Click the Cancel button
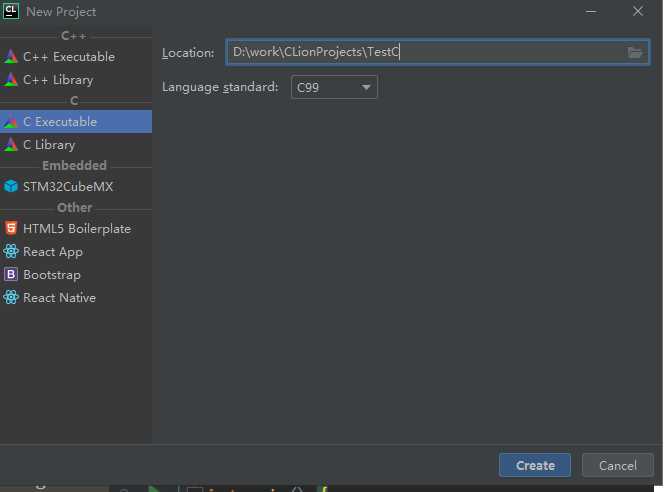Screen dimensions: 671x492 pos(618,465)
